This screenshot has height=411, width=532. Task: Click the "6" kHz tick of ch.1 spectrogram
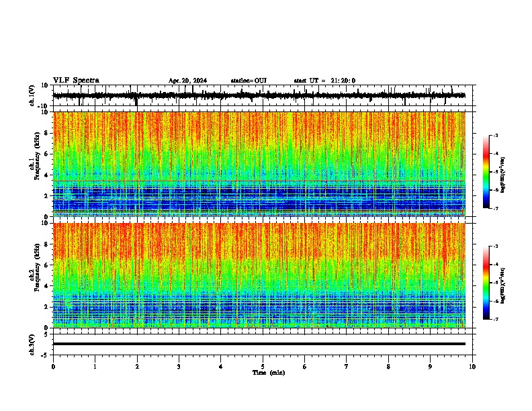(46, 154)
